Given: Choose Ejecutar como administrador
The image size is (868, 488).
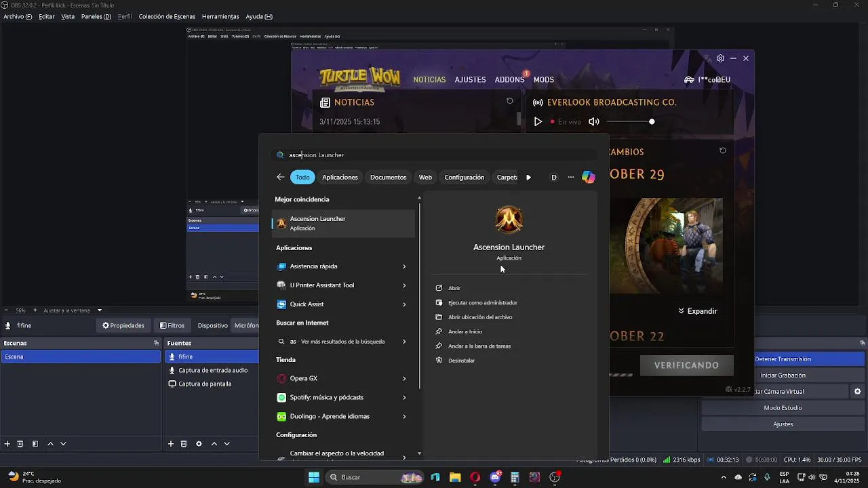Looking at the screenshot, I should (482, 302).
